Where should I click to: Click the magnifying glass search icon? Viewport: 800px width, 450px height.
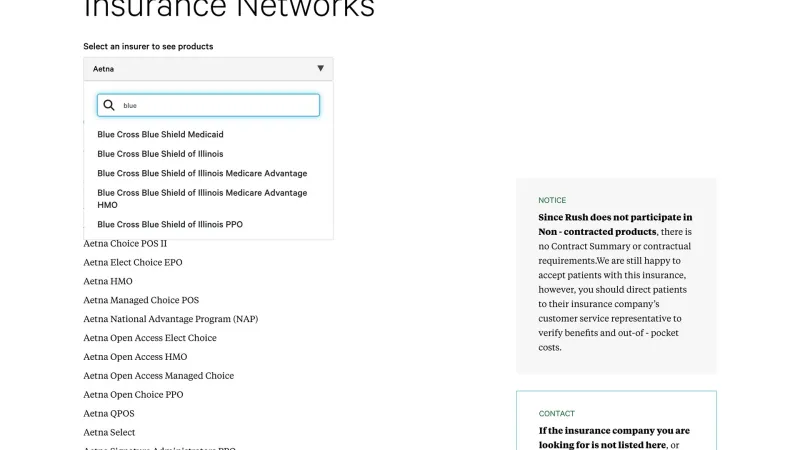[x=109, y=105]
